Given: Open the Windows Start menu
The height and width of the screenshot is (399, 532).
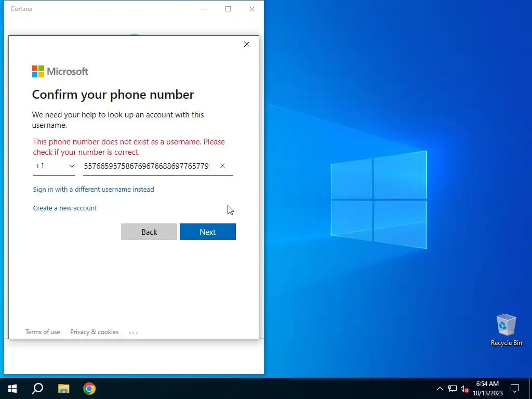Looking at the screenshot, I should (x=12, y=389).
